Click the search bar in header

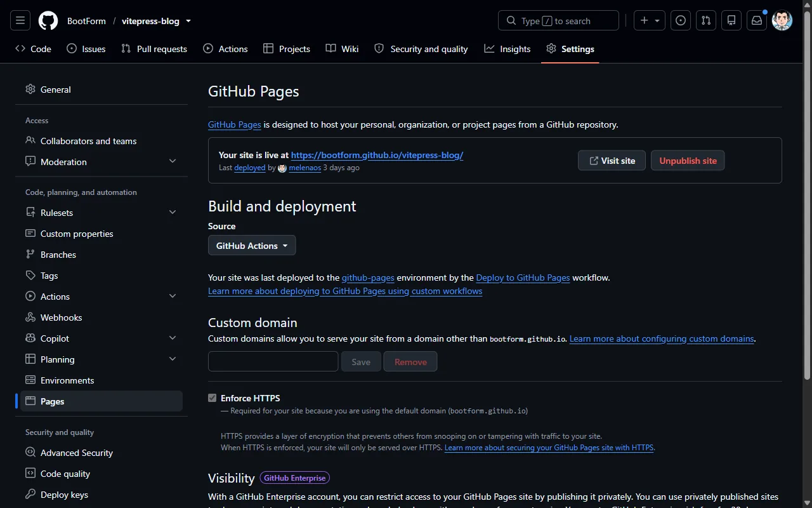pyautogui.click(x=558, y=20)
